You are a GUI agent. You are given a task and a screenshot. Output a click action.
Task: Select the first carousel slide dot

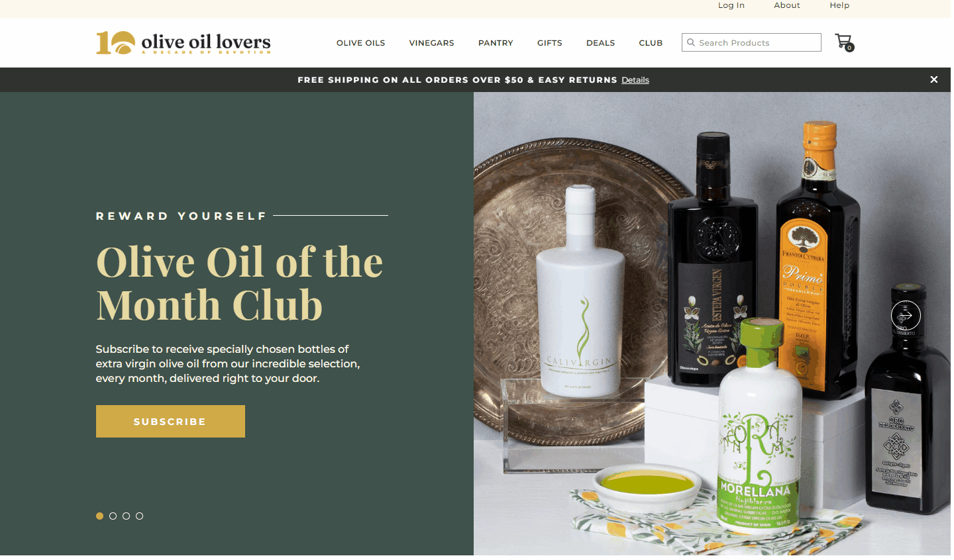99,516
